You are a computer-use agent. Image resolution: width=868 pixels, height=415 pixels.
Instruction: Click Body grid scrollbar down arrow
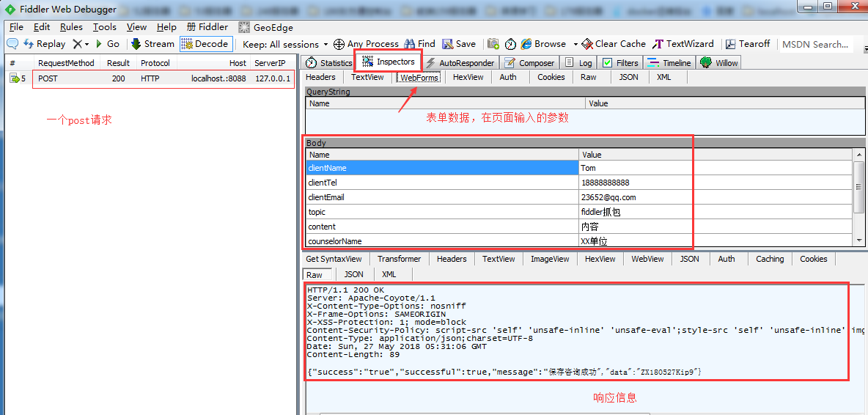(859, 240)
